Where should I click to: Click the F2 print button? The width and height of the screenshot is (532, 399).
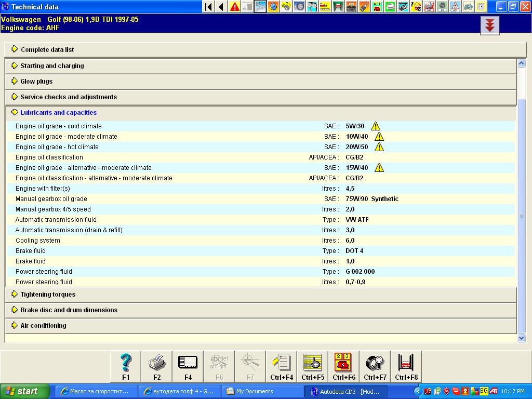157,366
